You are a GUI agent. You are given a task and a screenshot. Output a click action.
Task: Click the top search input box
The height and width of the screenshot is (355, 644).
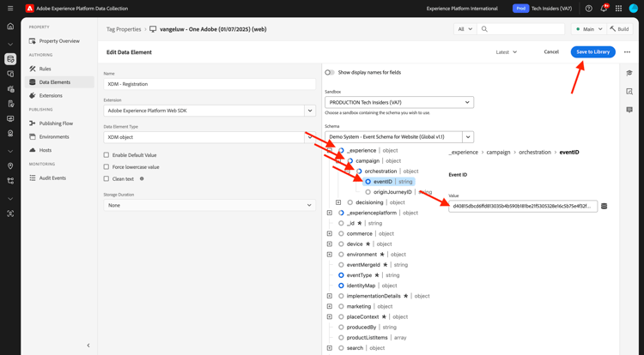pyautogui.click(x=521, y=29)
